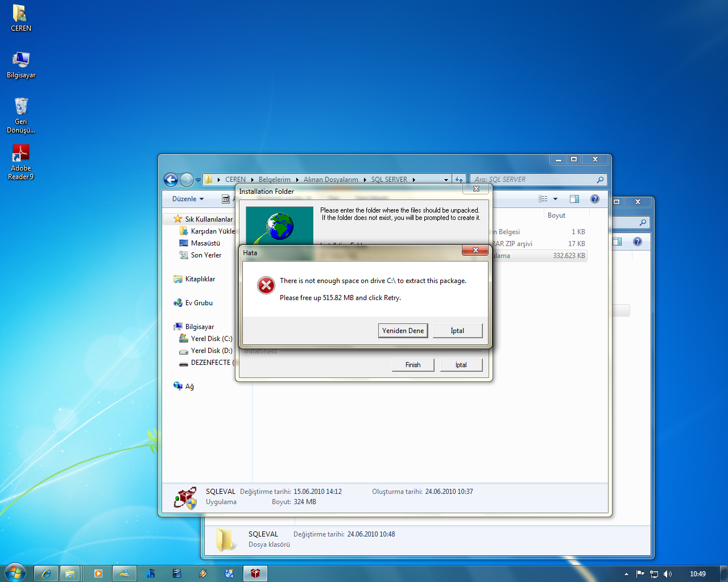Viewport: 728px width, 582px height.
Task: Toggle preview pane in the back Explorer window
Action: coord(618,242)
